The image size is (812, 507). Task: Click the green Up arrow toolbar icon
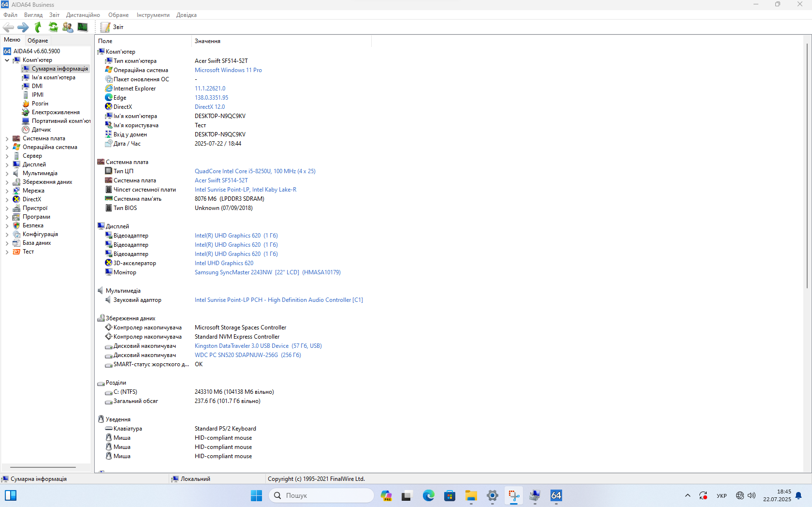38,27
